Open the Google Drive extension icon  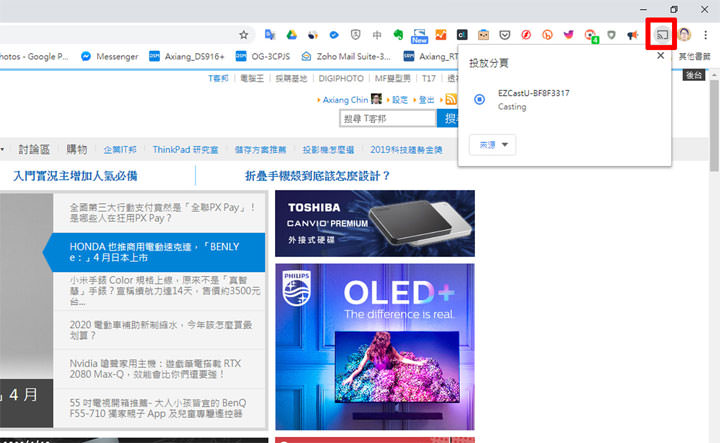pos(288,34)
